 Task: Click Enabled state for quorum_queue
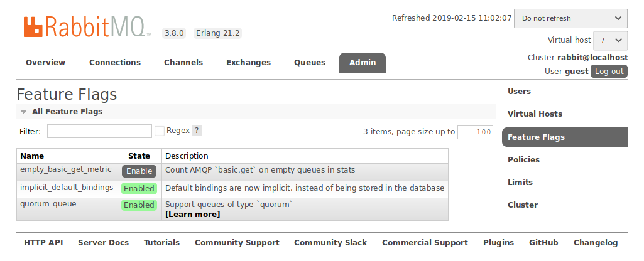pyautogui.click(x=139, y=205)
